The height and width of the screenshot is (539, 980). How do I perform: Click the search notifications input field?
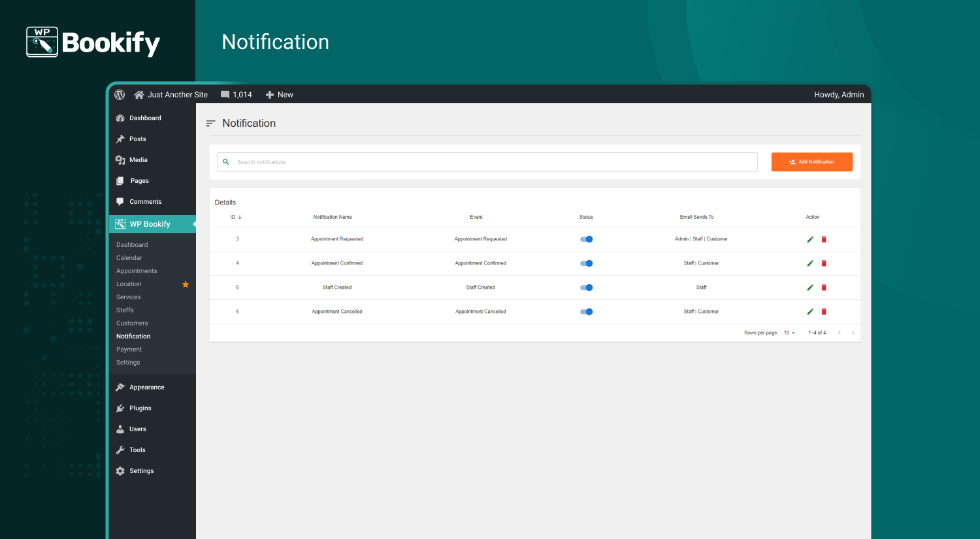point(457,161)
